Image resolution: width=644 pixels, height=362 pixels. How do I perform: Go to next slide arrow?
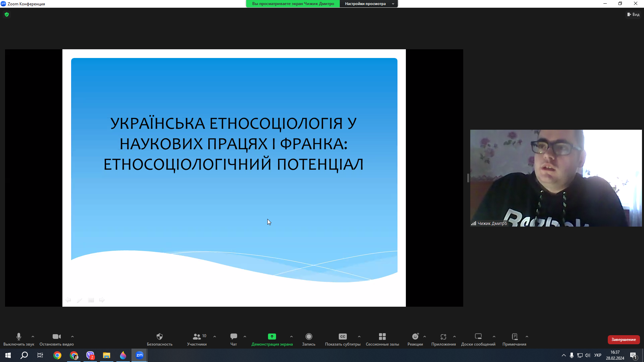point(102,300)
